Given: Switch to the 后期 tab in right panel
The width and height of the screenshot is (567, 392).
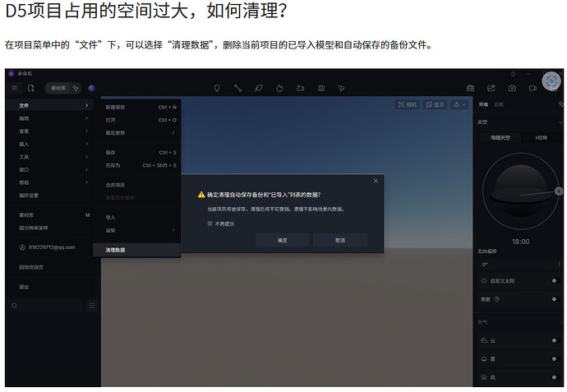Looking at the screenshot, I should pyautogui.click(x=499, y=104).
